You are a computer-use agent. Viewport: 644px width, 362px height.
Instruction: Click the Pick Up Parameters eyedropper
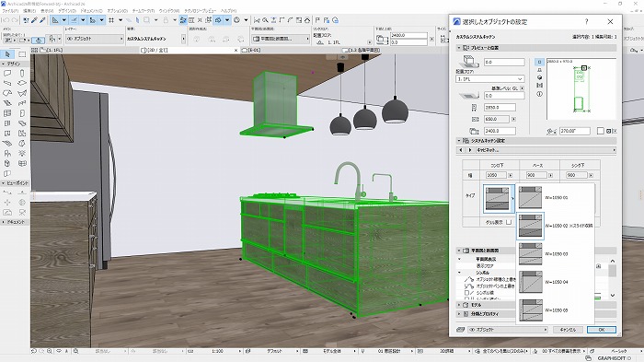tap(35, 20)
